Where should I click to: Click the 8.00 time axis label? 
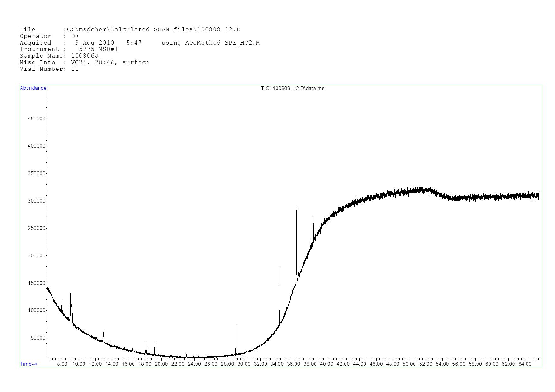(x=62, y=364)
